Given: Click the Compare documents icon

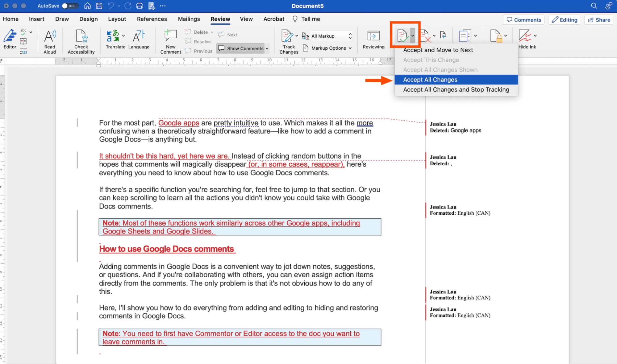Looking at the screenshot, I should tap(465, 36).
